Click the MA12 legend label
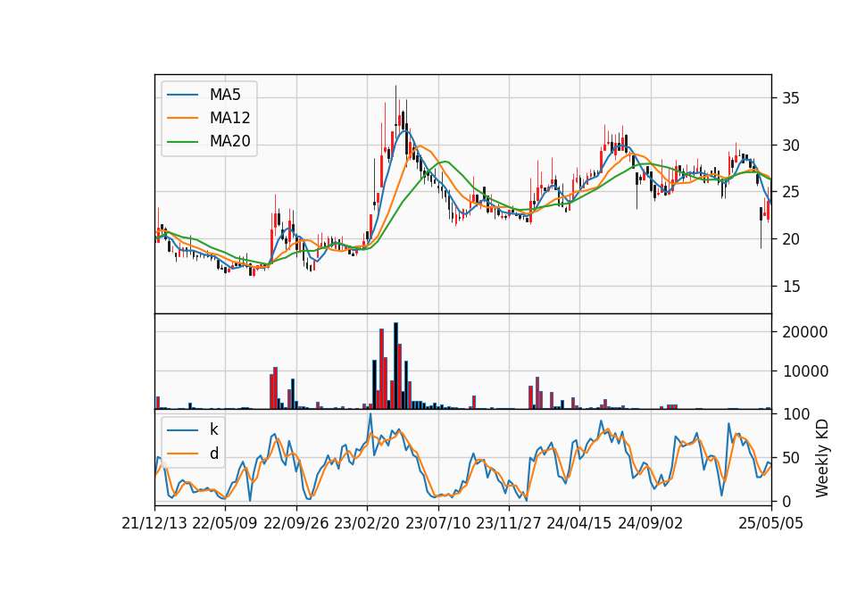The image size is (857, 616). click(229, 118)
